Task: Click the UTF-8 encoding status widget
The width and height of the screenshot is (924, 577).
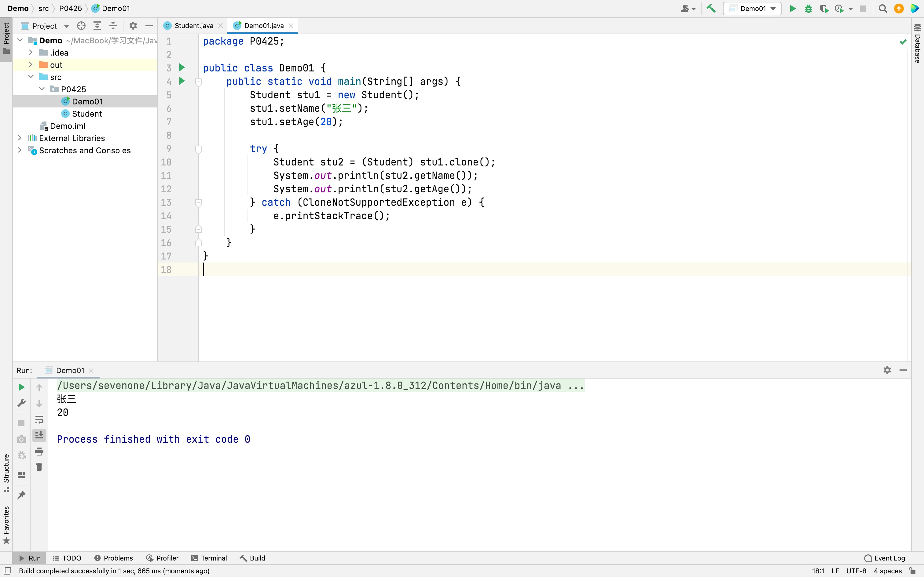Action: click(856, 571)
